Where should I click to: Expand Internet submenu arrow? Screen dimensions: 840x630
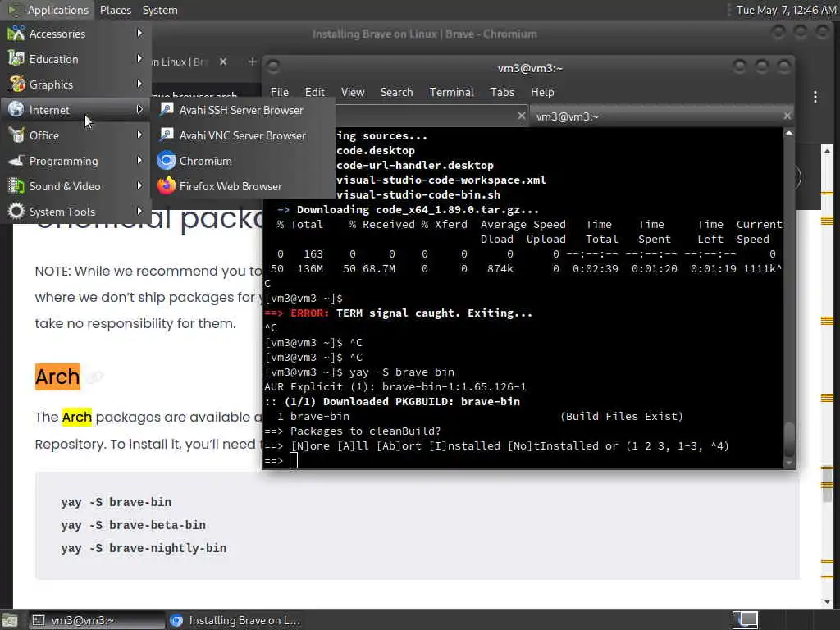[x=139, y=109]
